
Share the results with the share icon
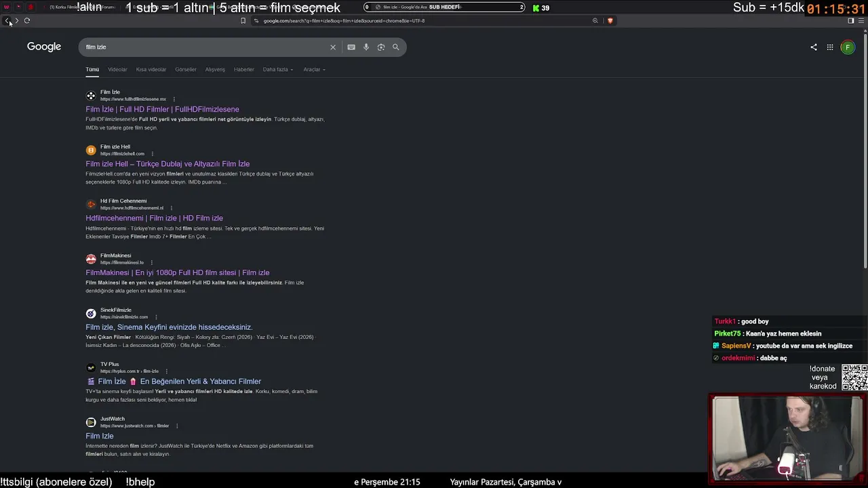coord(814,47)
